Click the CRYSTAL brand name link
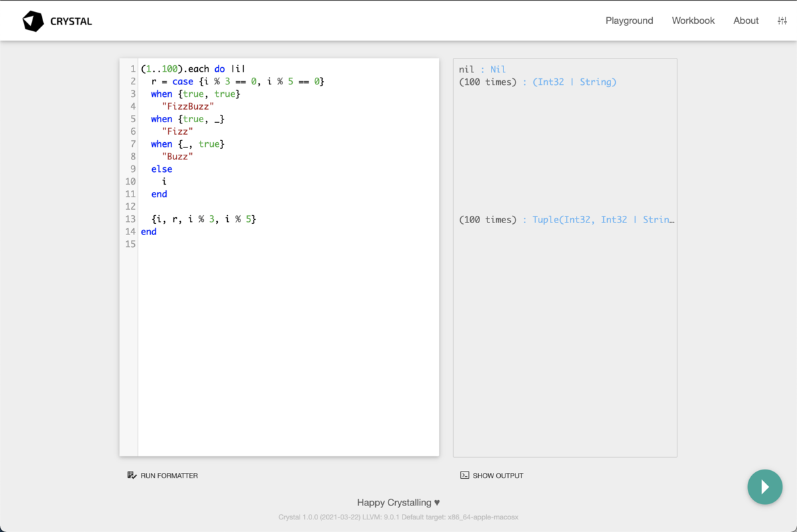Screen dimensions: 797x532 tap(71, 21)
